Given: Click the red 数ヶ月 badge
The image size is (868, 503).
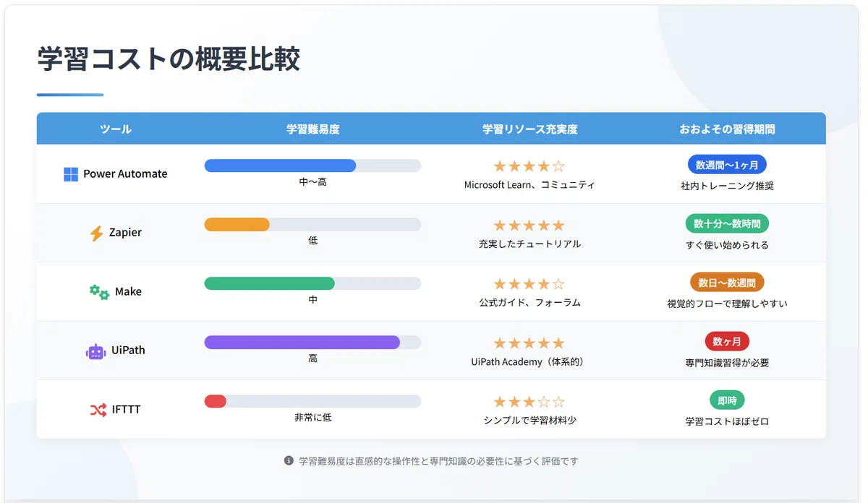Looking at the screenshot, I should click(x=727, y=341).
